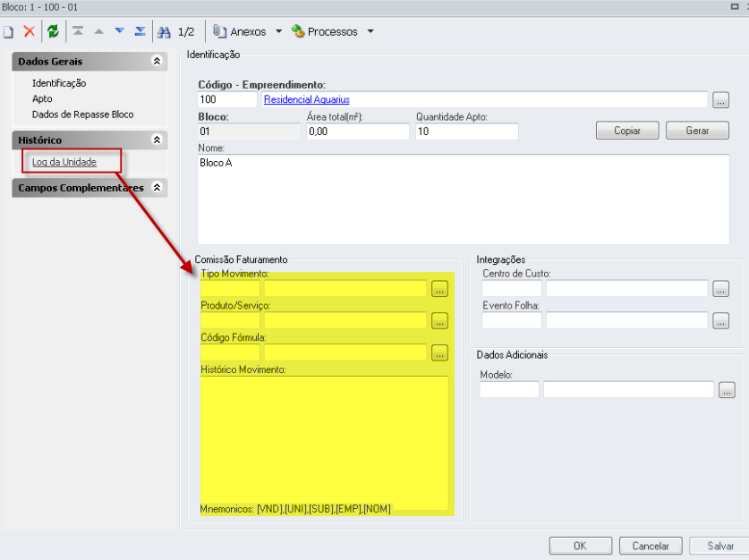Click the Evento Folha description field
The width and height of the screenshot is (749, 560).
(626, 320)
